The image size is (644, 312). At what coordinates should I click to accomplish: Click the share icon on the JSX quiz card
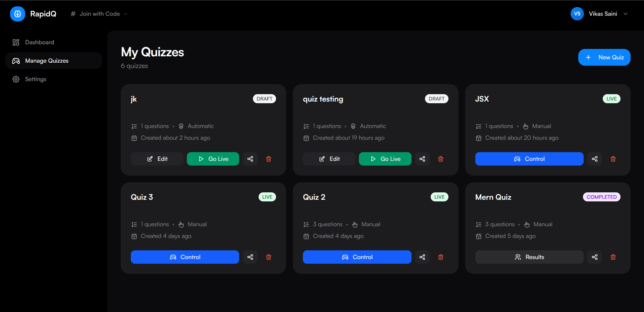[595, 159]
